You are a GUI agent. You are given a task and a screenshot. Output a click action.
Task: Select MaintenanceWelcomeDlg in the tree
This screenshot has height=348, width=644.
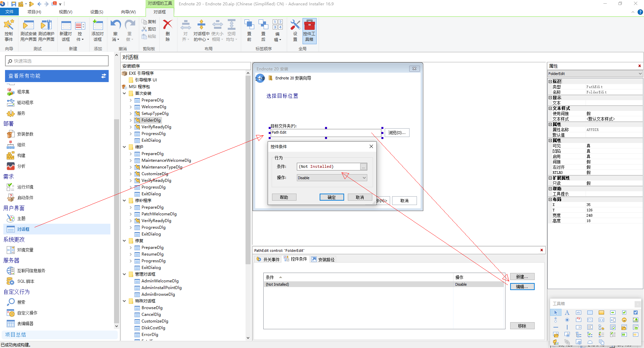(x=166, y=160)
